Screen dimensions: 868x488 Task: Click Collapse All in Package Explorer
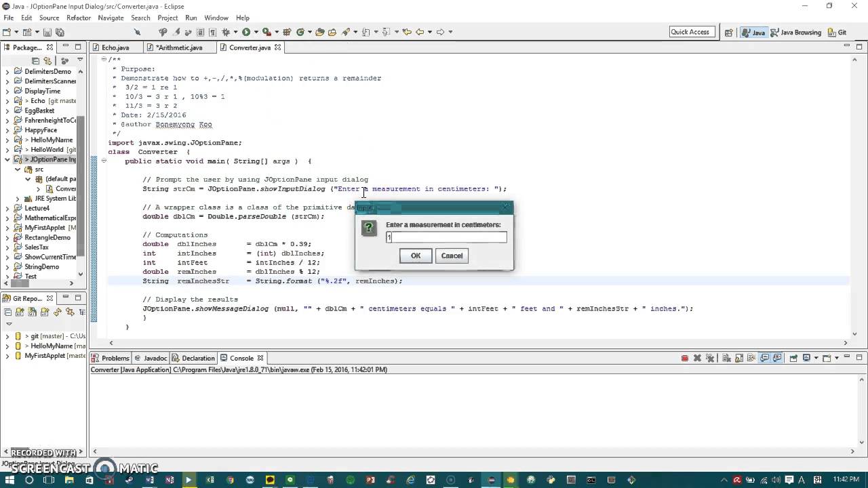click(x=37, y=61)
